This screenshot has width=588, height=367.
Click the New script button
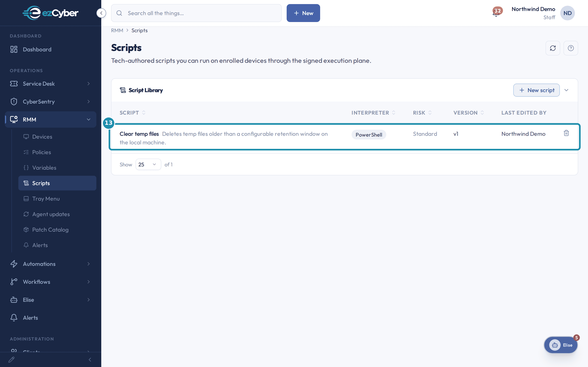coord(536,90)
